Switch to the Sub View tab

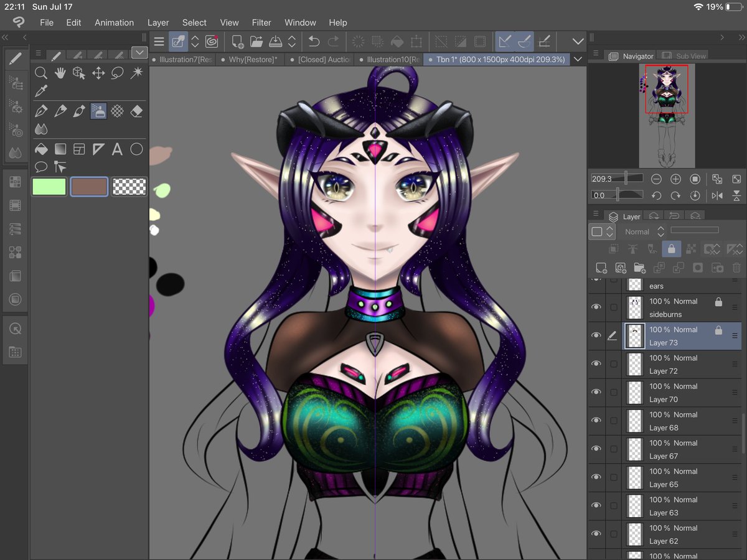click(x=684, y=56)
